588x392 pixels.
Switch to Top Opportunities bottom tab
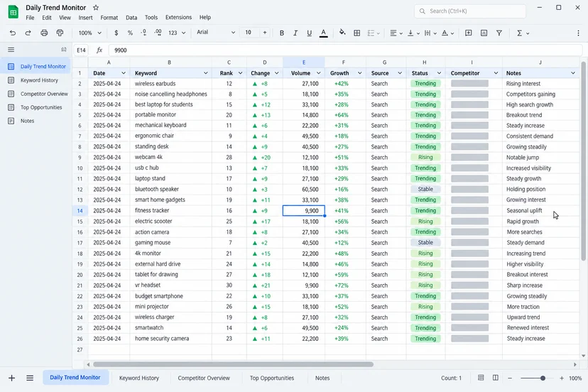click(x=272, y=378)
